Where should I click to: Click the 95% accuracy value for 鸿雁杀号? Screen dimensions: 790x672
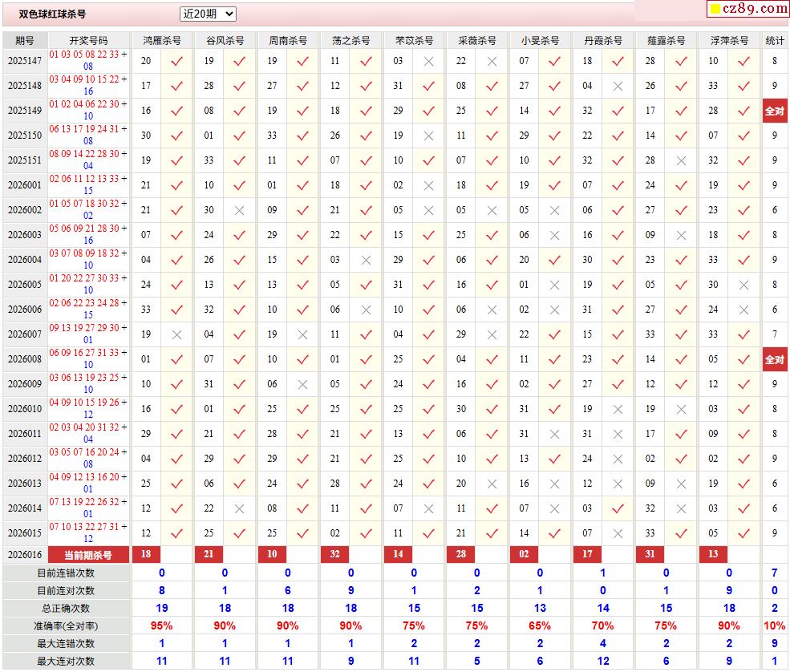[161, 625]
